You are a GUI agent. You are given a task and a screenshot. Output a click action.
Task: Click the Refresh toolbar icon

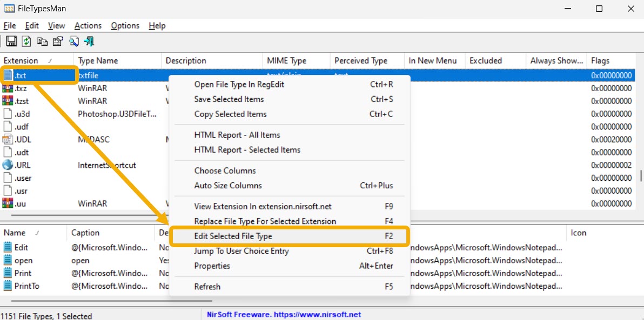[x=26, y=41]
